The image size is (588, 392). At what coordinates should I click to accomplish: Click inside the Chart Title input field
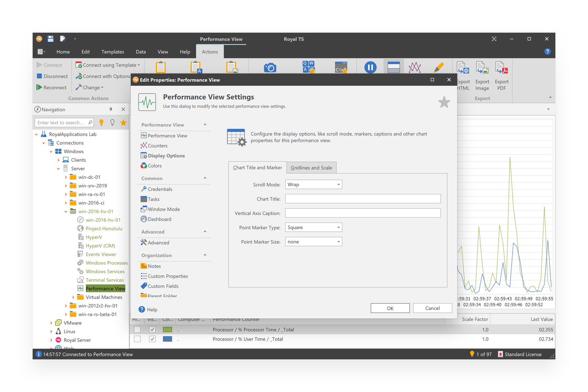coord(362,198)
